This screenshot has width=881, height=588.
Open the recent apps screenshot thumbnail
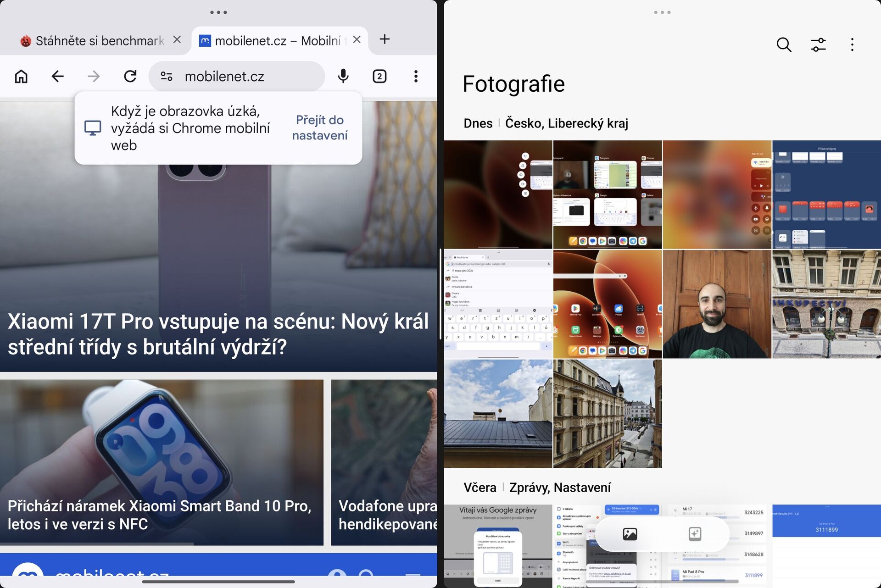tap(608, 194)
